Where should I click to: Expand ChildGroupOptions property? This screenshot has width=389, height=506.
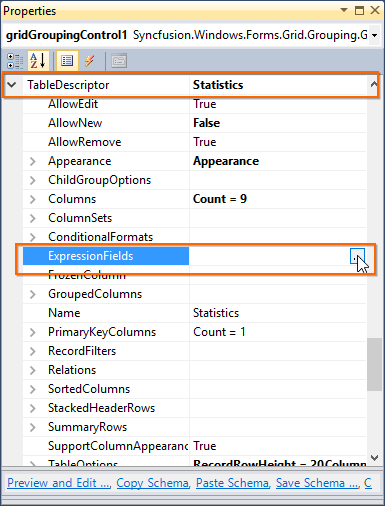coord(33,180)
